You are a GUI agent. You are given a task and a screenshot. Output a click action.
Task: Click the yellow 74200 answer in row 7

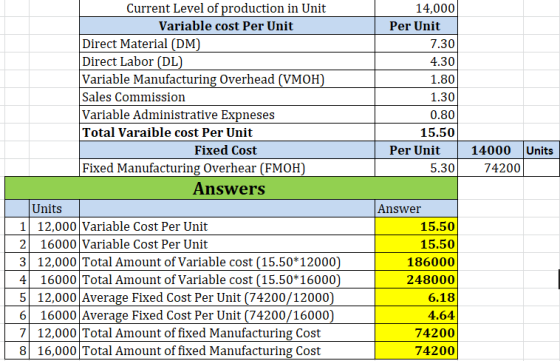tap(416, 333)
